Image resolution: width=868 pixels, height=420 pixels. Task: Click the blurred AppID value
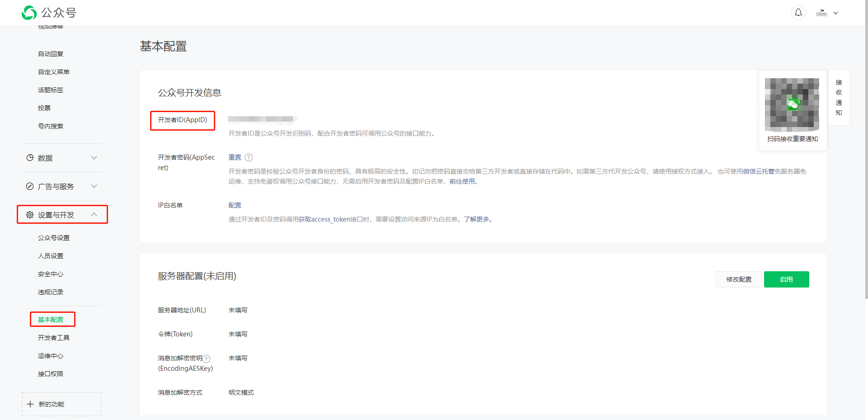click(262, 119)
